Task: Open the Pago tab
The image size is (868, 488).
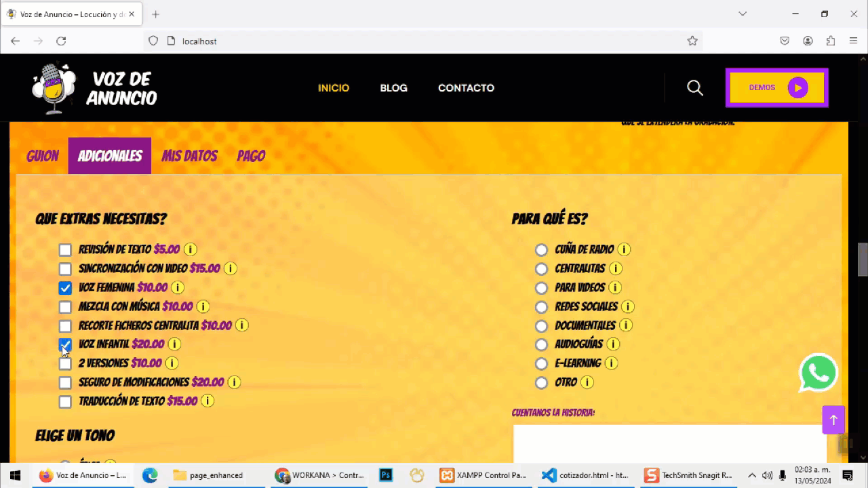Action: tap(251, 156)
